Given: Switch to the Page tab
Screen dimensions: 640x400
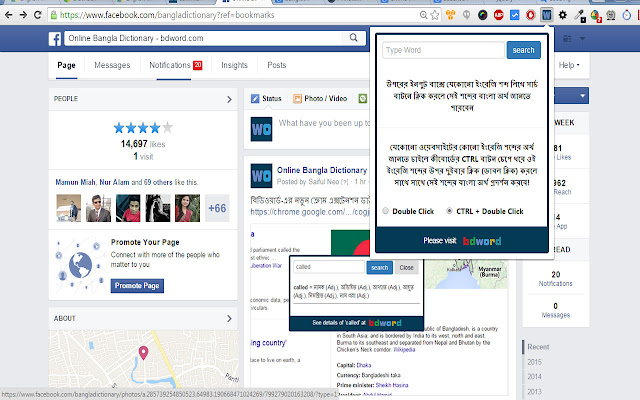Looking at the screenshot, I should pyautogui.click(x=66, y=65).
